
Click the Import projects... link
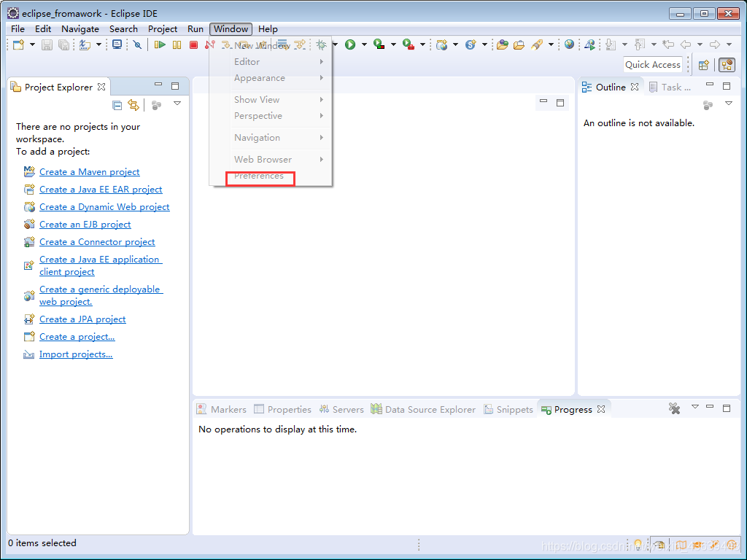(76, 354)
